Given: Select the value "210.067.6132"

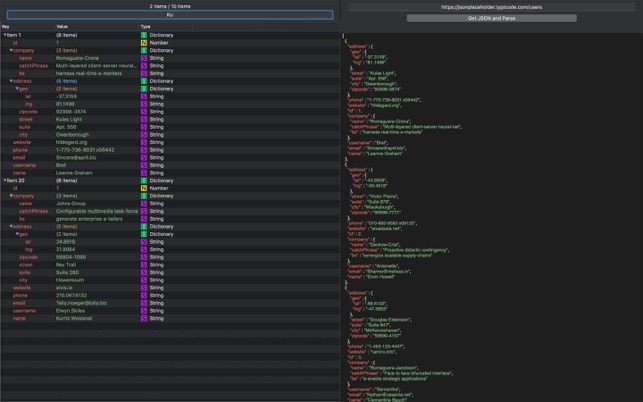Looking at the screenshot, I should coord(71,295).
